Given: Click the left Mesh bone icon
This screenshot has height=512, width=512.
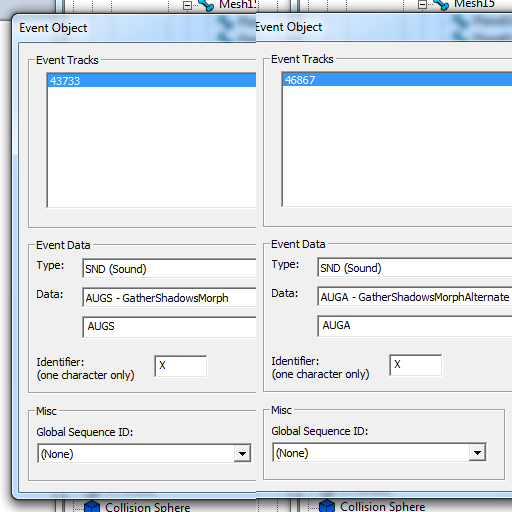Looking at the screenshot, I should pos(206,6).
